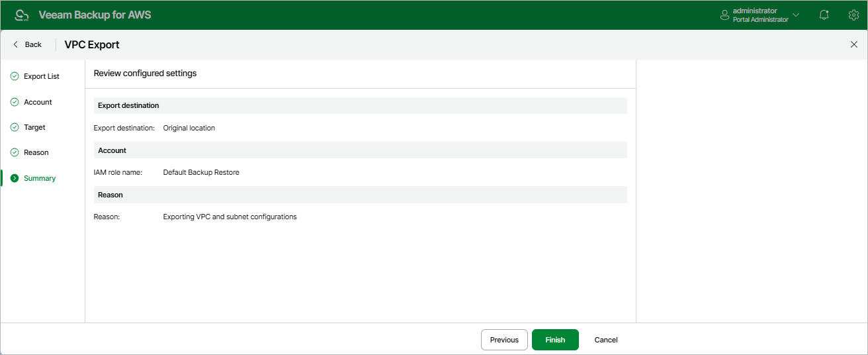Expand the administrator account dropdown arrow

tap(796, 15)
